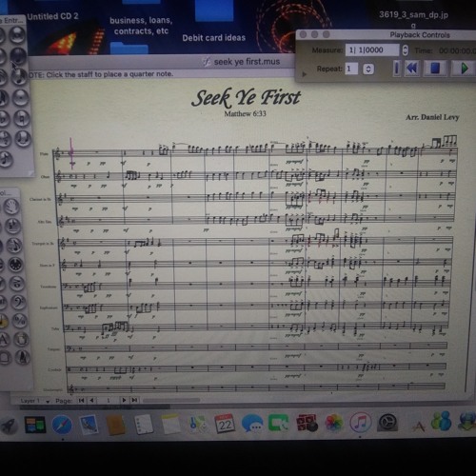Stop playback with the blue square button
Viewport: 476px width, 476px height.
point(435,69)
